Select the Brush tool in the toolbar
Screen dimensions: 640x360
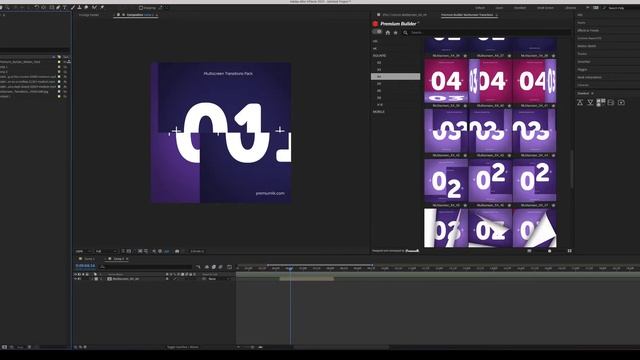click(72, 8)
